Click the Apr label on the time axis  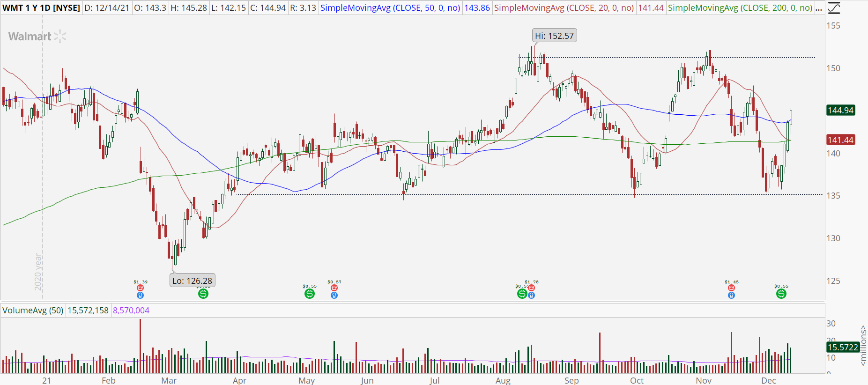(x=239, y=380)
